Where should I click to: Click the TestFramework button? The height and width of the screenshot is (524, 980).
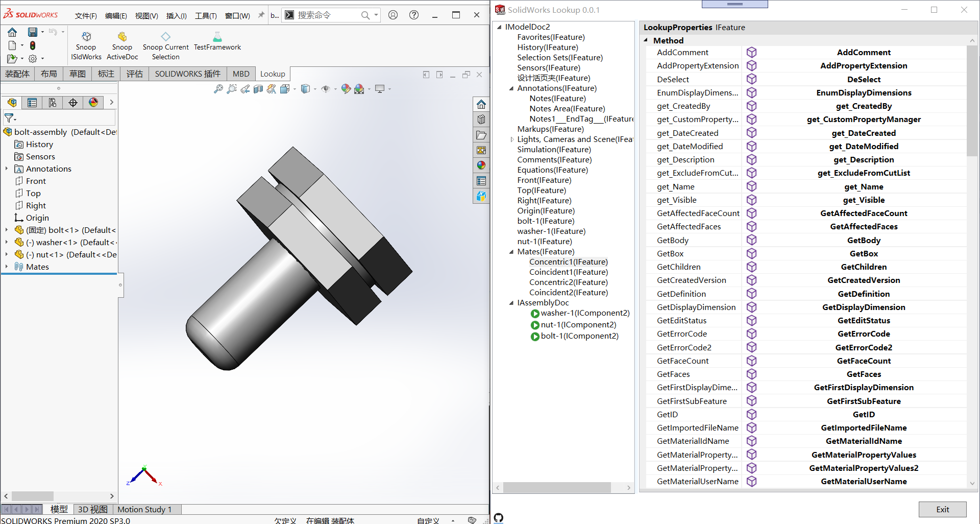(x=217, y=41)
